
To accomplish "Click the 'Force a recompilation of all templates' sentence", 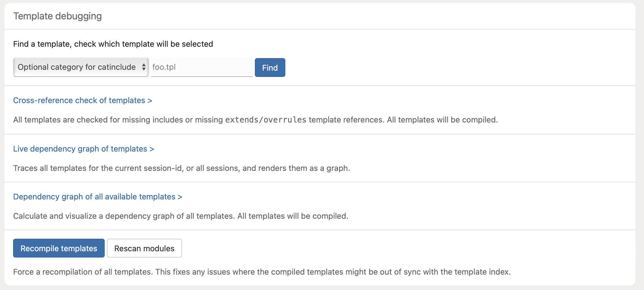I will 83,272.
